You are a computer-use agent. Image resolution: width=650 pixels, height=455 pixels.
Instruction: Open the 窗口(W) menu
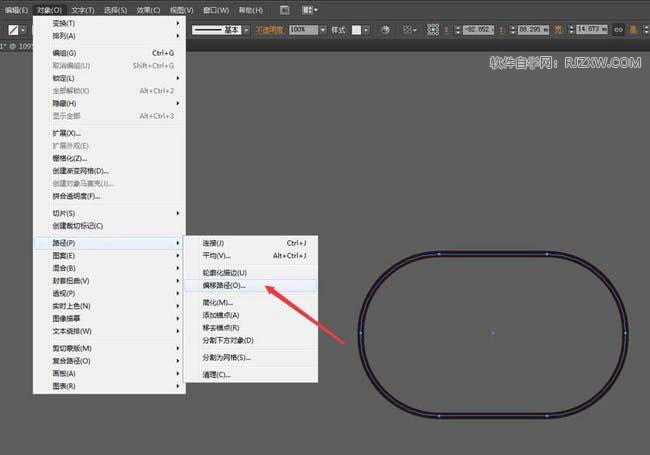216,10
